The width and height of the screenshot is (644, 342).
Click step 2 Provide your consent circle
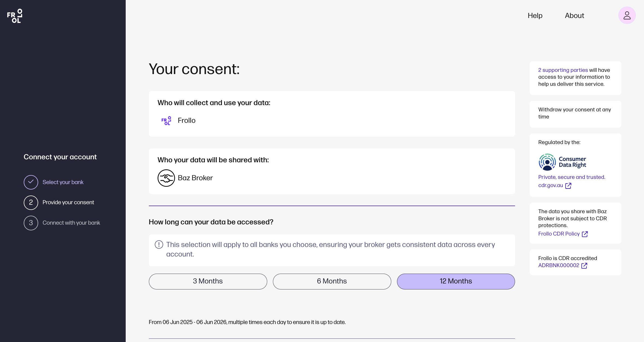click(31, 203)
